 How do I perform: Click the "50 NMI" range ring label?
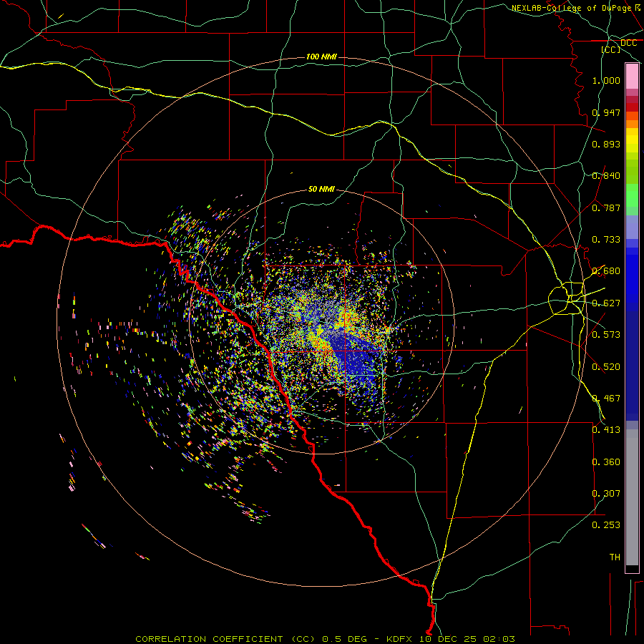321,189
